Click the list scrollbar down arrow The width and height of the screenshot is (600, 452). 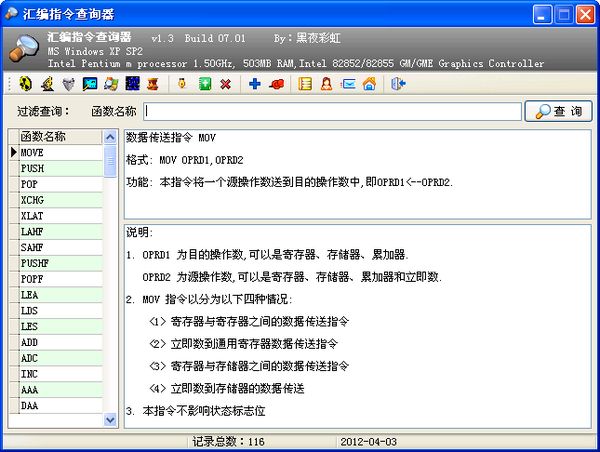[x=110, y=420]
